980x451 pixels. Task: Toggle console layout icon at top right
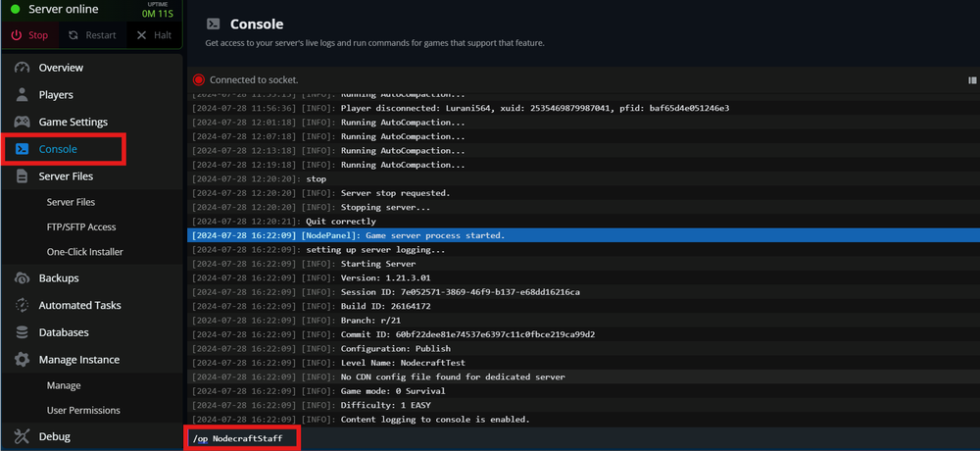pos(970,79)
